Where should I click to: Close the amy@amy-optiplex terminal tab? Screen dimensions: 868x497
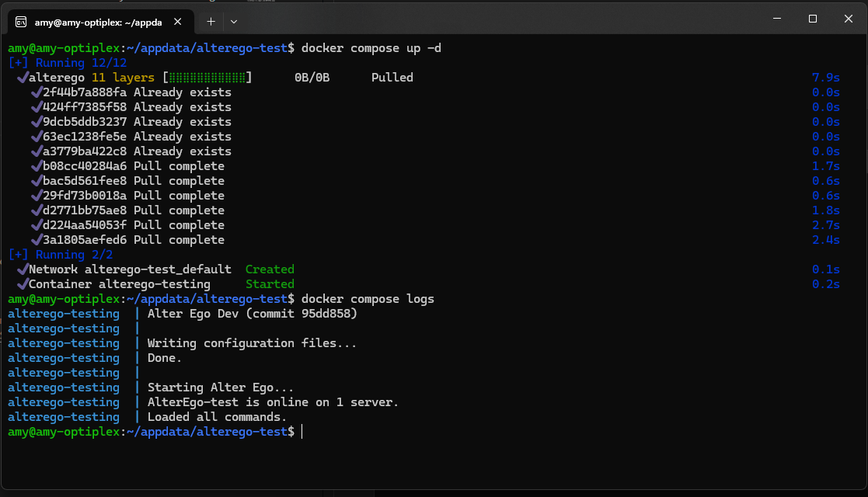[x=181, y=21]
